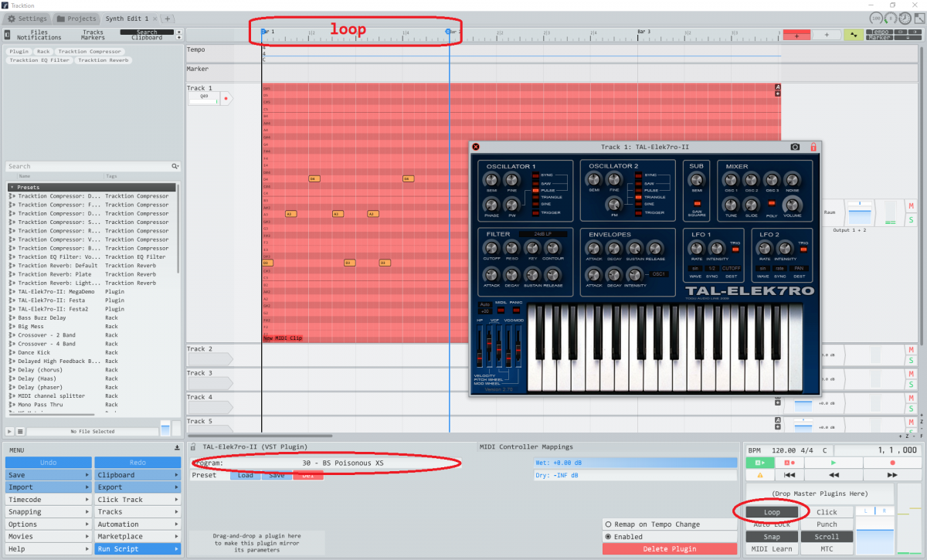Adjust the Dry -INF dB slider
The width and height of the screenshot is (927, 560).
pos(636,476)
